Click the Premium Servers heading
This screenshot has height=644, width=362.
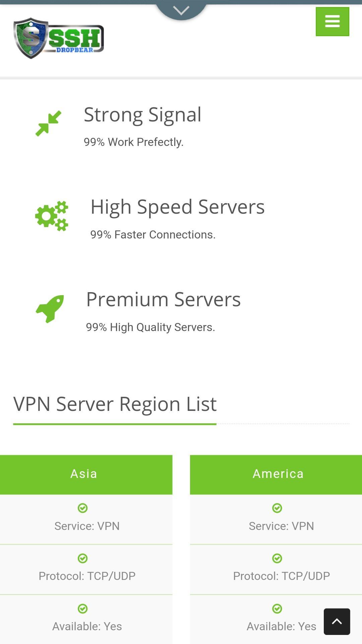click(164, 299)
